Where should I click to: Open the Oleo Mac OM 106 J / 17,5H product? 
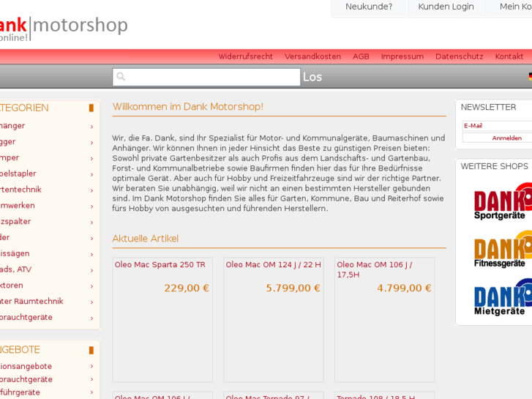pyautogui.click(x=374, y=269)
